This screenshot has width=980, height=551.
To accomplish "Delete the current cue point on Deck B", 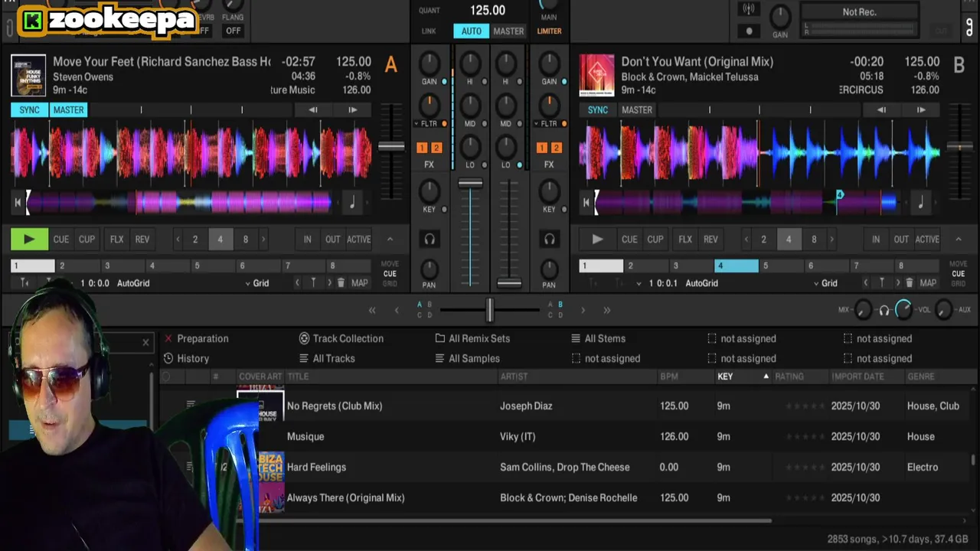I will pyautogui.click(x=909, y=283).
